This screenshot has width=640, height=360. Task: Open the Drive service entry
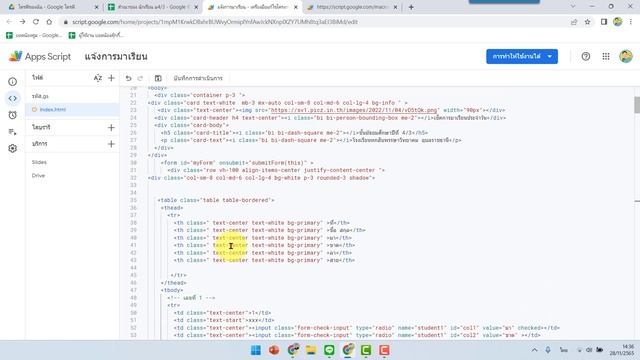click(38, 176)
